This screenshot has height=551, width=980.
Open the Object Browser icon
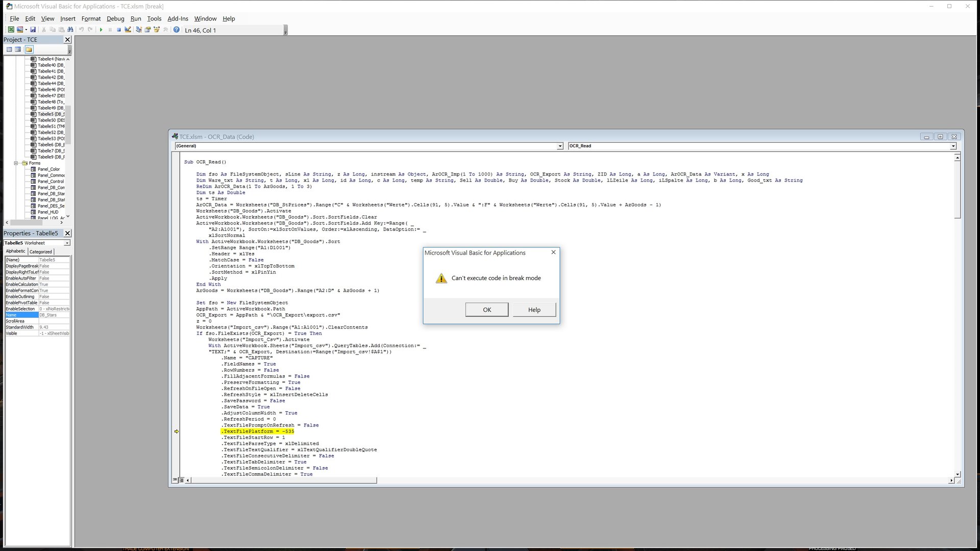click(x=156, y=30)
